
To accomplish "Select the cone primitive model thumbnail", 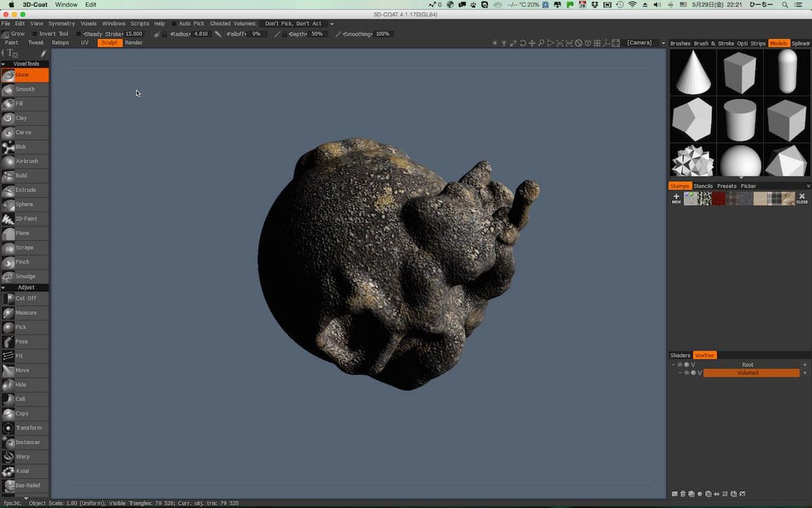I will tap(693, 72).
